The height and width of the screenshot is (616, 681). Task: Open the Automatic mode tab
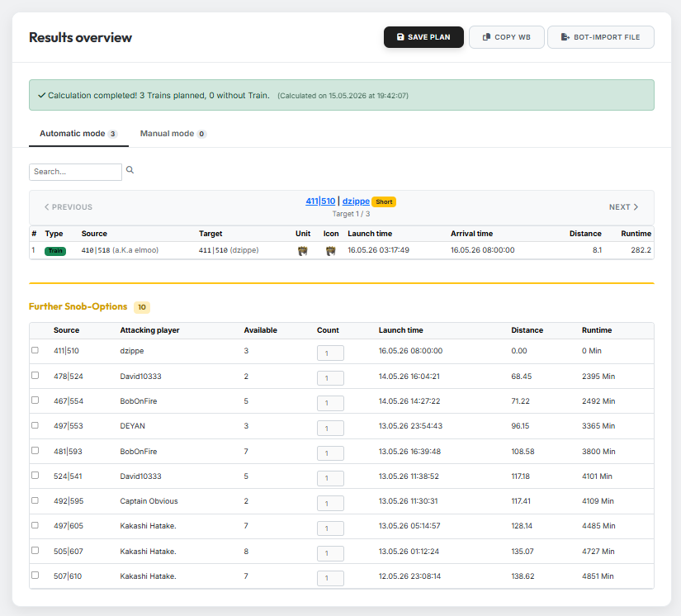click(78, 134)
